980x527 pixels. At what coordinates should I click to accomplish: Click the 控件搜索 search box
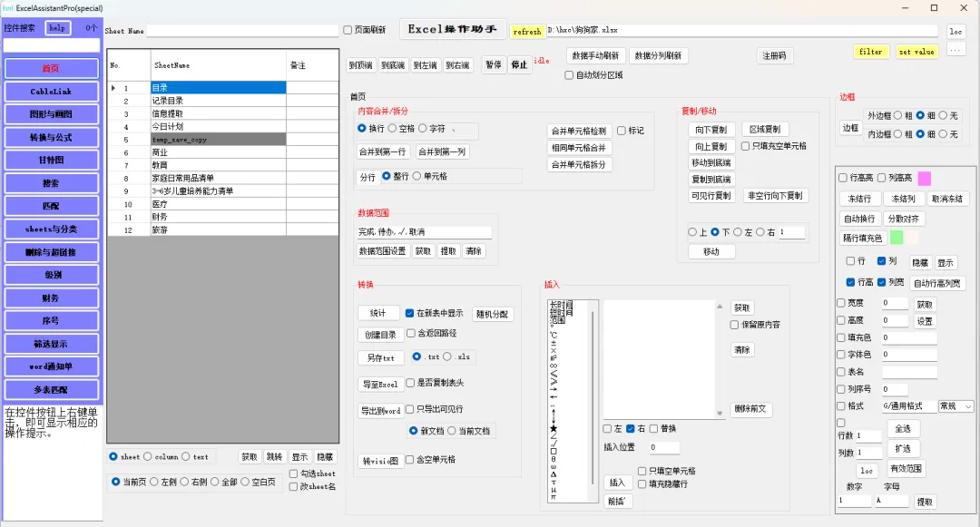pos(51,45)
